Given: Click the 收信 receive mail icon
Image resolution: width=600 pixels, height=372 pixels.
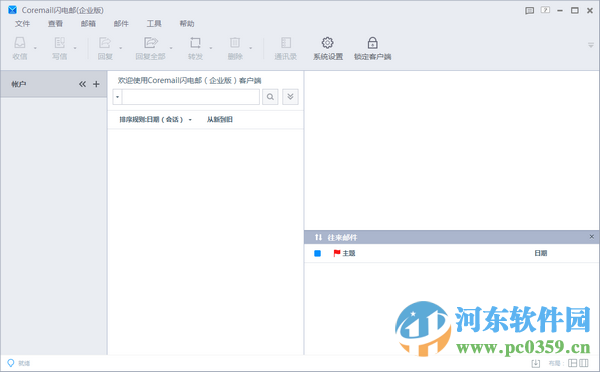Looking at the screenshot, I should point(20,42).
